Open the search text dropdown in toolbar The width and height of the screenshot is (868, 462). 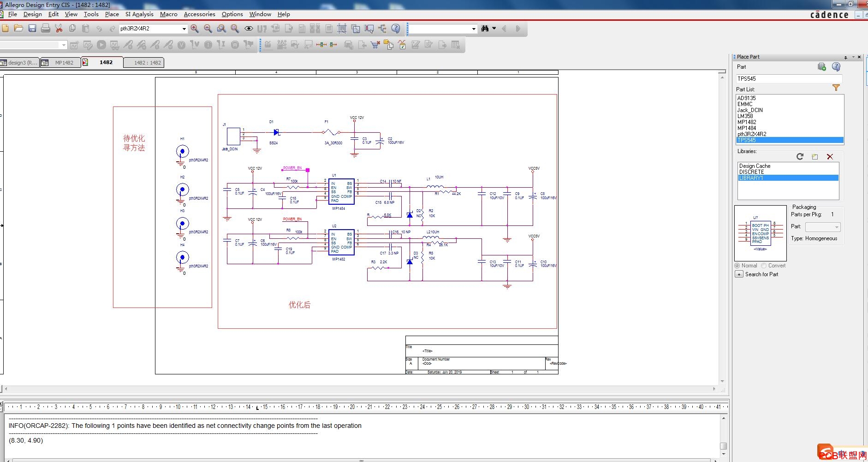point(474,29)
